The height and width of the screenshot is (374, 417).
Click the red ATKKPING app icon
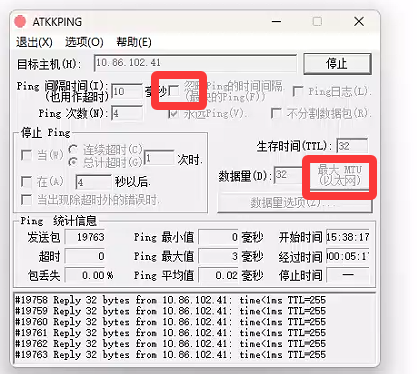pyautogui.click(x=20, y=22)
